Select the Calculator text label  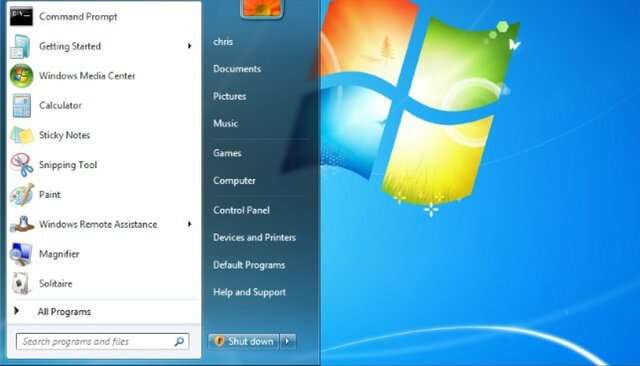(60, 105)
